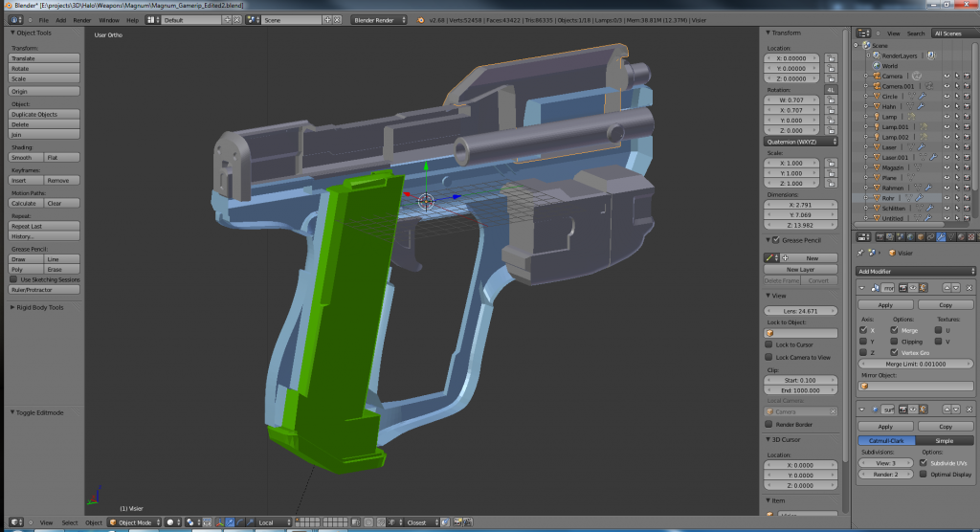Screen dimensions: 980x532
Task: Open the File menu
Action: point(44,20)
